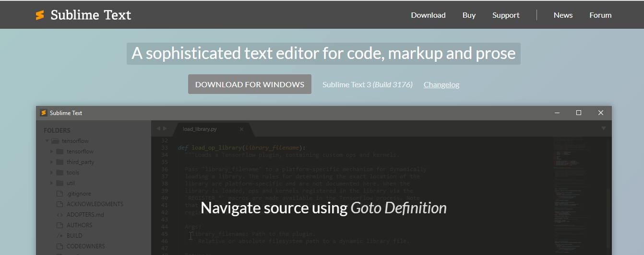Click the file icon next to CODEOWNERS
The image size is (644, 255).
coord(60,246)
